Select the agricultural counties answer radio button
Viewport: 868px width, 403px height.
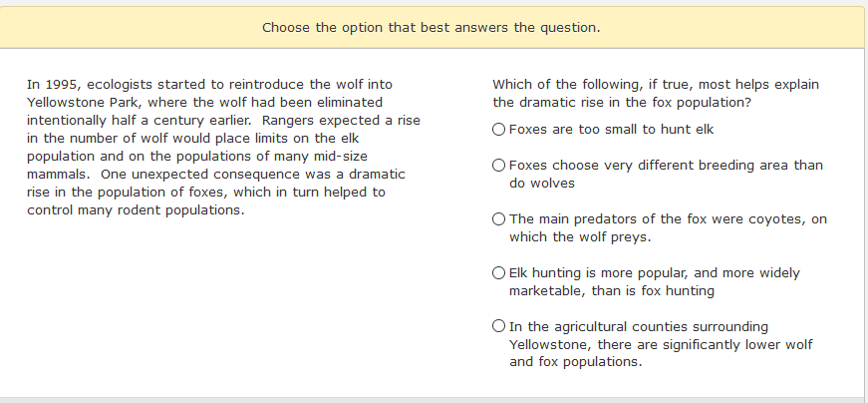click(498, 326)
